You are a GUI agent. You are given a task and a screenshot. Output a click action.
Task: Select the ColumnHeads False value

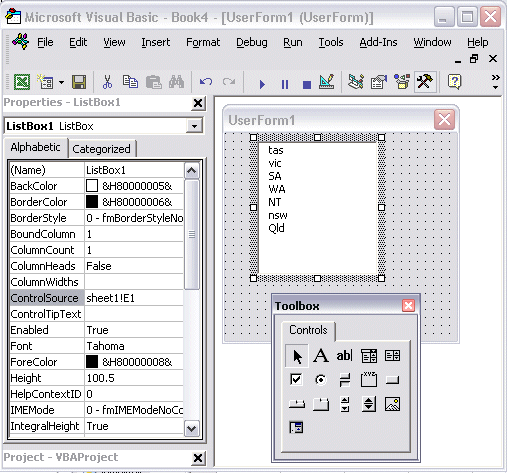click(x=134, y=266)
